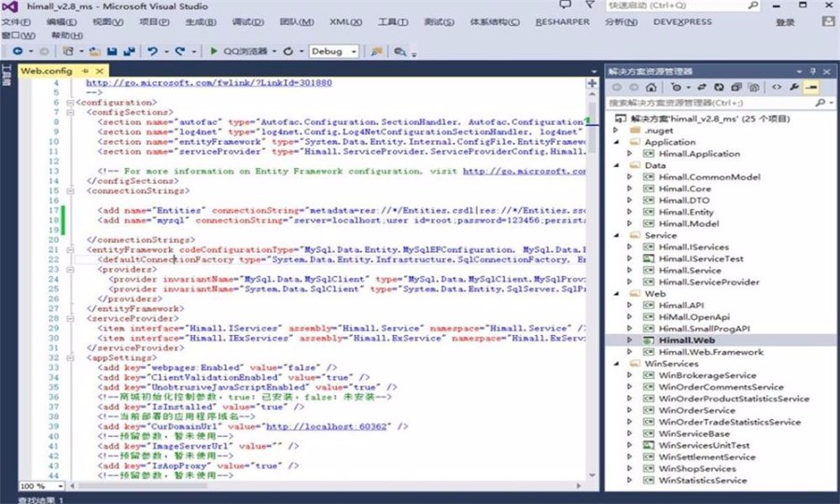Click the notifications flag icon

coord(589,5)
